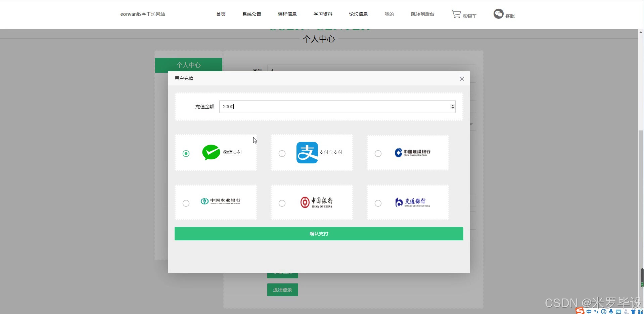Click the eonvan数字工坊网站 site title
This screenshot has height=314, width=644.
[x=143, y=14]
